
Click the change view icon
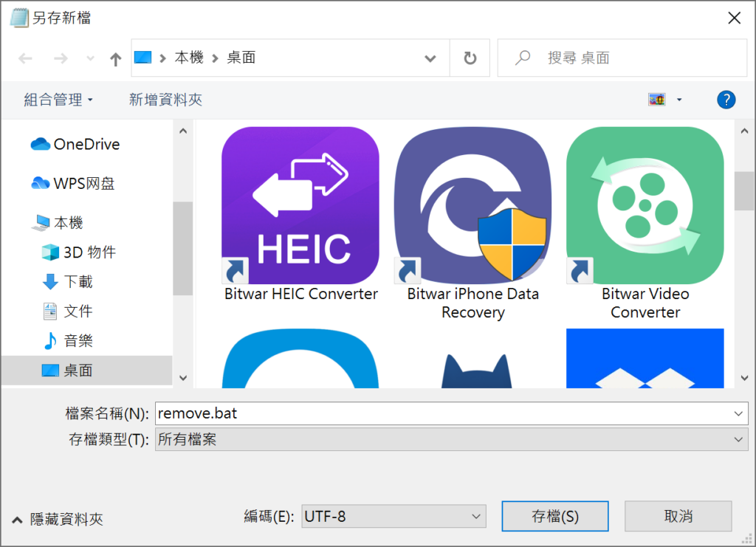pos(656,100)
